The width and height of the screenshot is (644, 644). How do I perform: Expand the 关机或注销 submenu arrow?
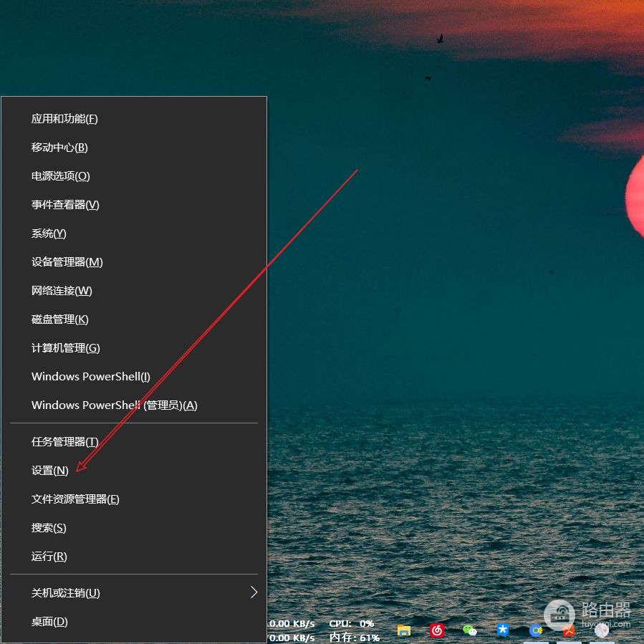(253, 592)
